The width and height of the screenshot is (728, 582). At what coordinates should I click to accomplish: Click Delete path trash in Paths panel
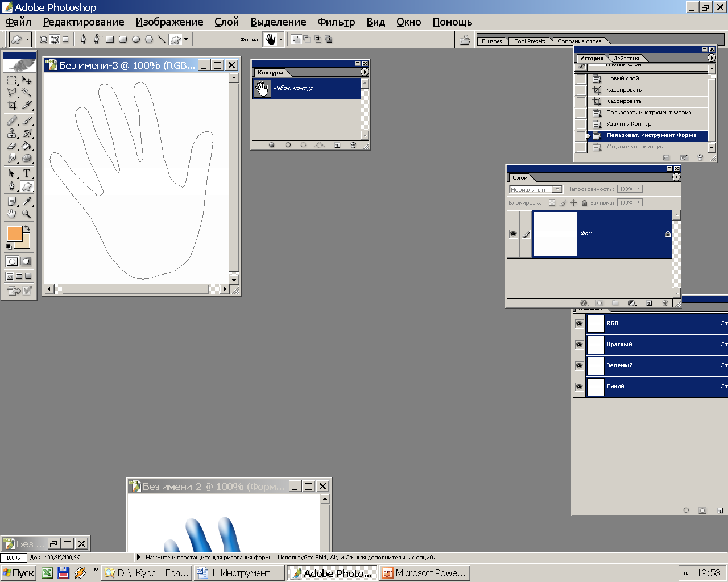click(x=353, y=145)
